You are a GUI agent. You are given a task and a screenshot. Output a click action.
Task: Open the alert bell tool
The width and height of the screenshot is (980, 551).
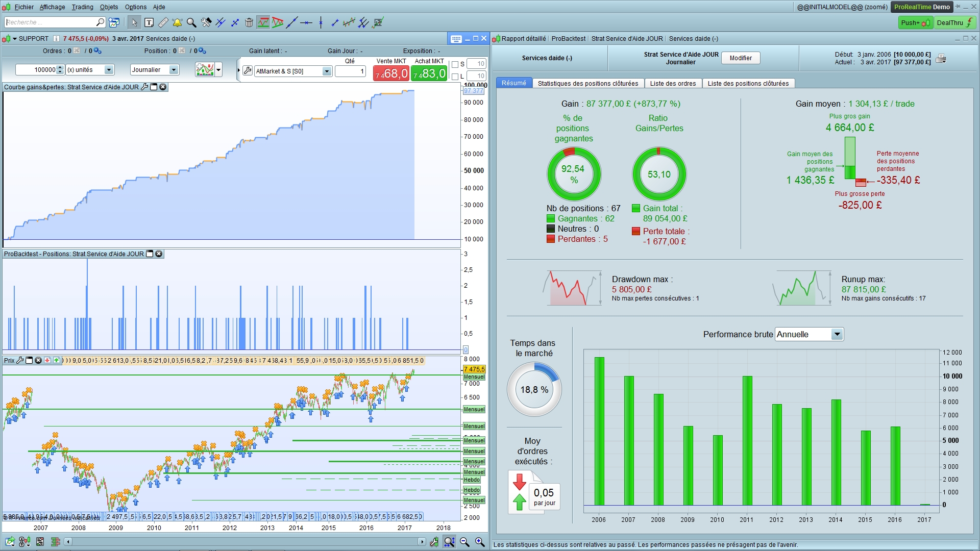[177, 22]
